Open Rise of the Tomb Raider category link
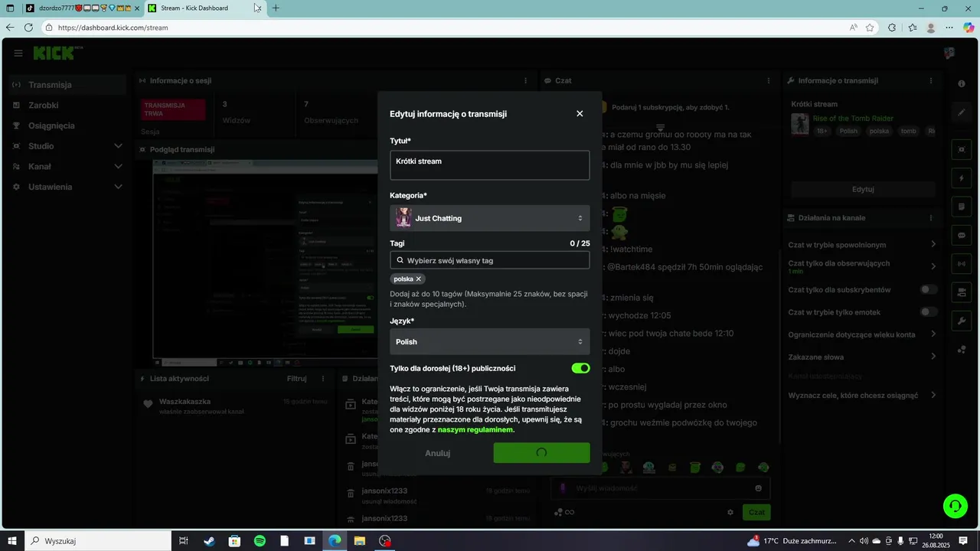 pyautogui.click(x=853, y=119)
